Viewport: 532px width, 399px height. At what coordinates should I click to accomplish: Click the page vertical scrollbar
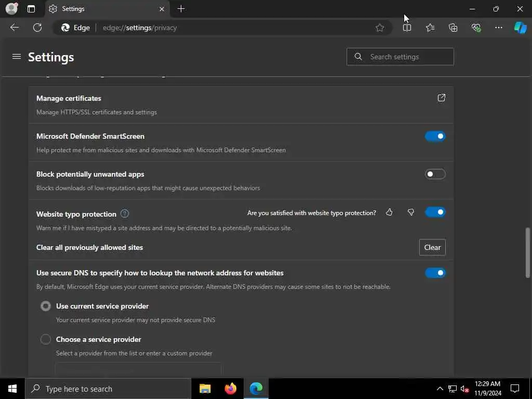tap(528, 253)
